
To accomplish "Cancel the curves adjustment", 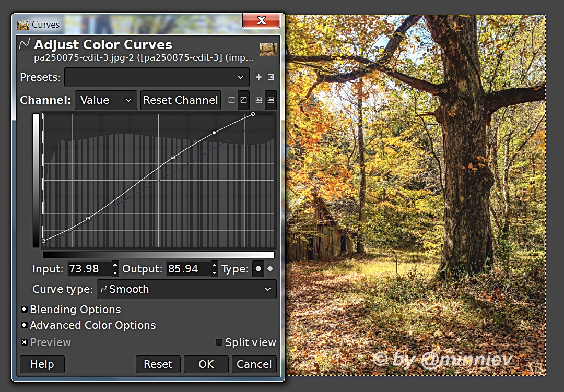I will click(x=254, y=364).
